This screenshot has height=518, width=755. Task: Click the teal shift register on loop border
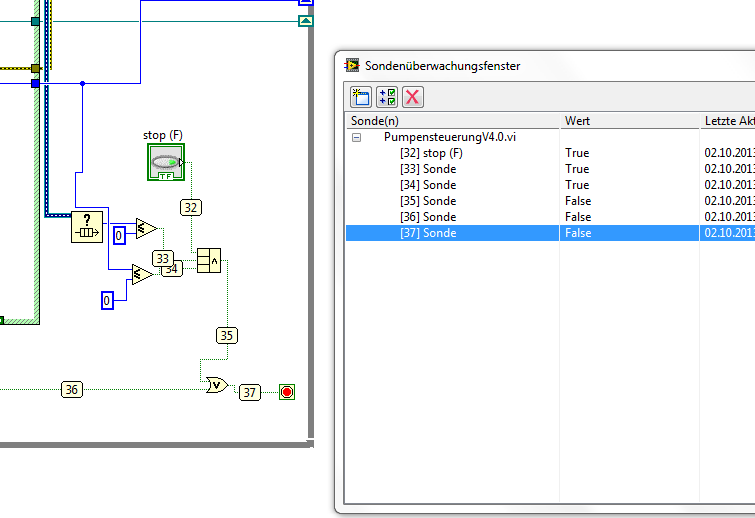306,21
